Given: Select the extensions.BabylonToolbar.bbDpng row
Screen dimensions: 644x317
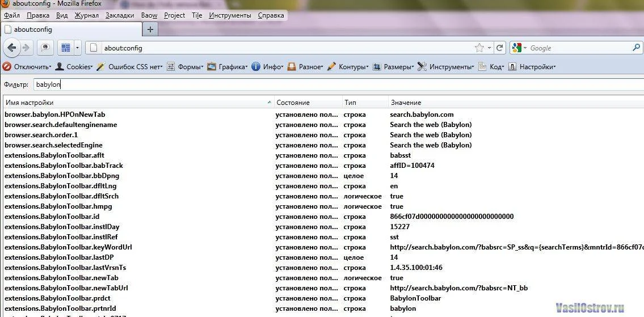Looking at the screenshot, I should click(x=323, y=176).
